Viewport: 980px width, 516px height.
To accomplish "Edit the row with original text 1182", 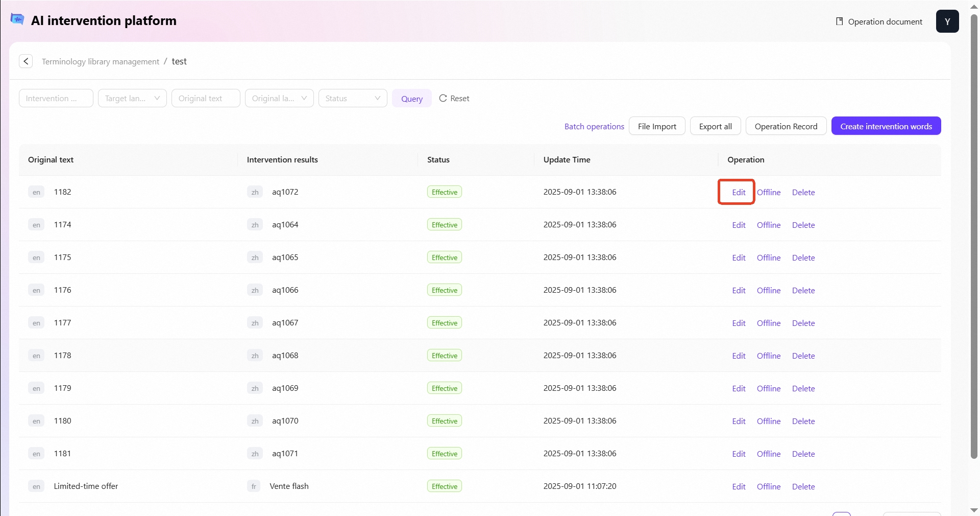I will (739, 192).
